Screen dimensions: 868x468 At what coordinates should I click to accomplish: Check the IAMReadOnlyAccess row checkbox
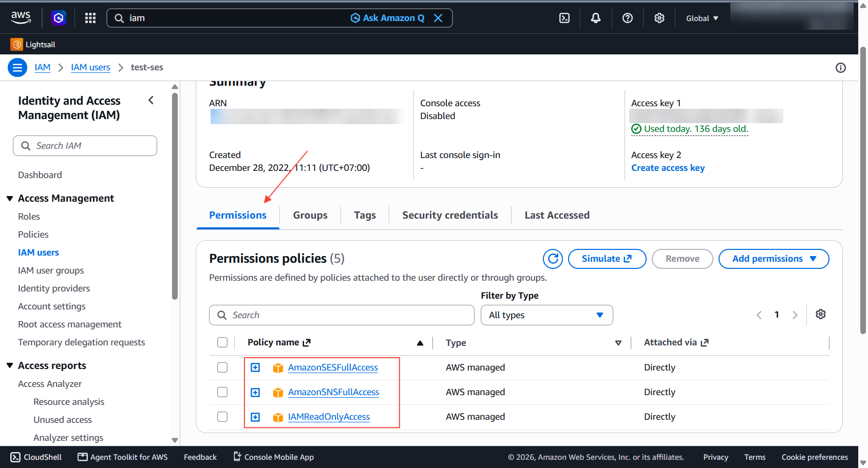tap(222, 417)
